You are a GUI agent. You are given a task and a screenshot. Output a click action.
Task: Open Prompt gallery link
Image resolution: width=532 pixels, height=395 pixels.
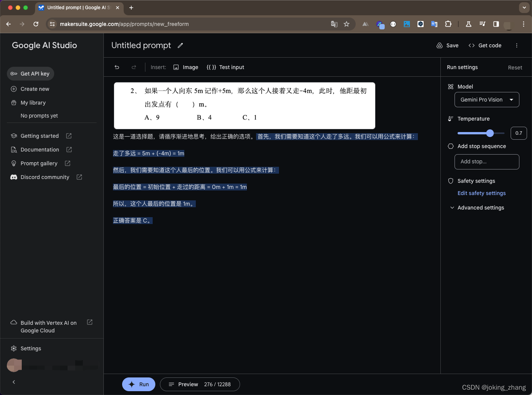pyautogui.click(x=40, y=163)
